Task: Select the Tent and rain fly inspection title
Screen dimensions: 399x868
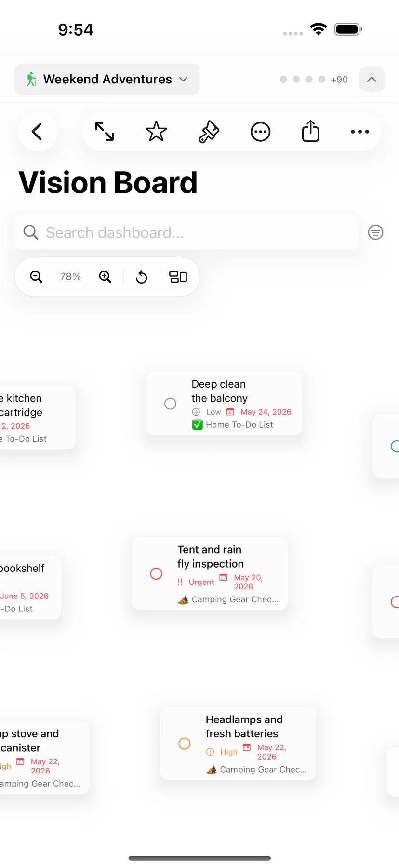Action: [x=211, y=556]
